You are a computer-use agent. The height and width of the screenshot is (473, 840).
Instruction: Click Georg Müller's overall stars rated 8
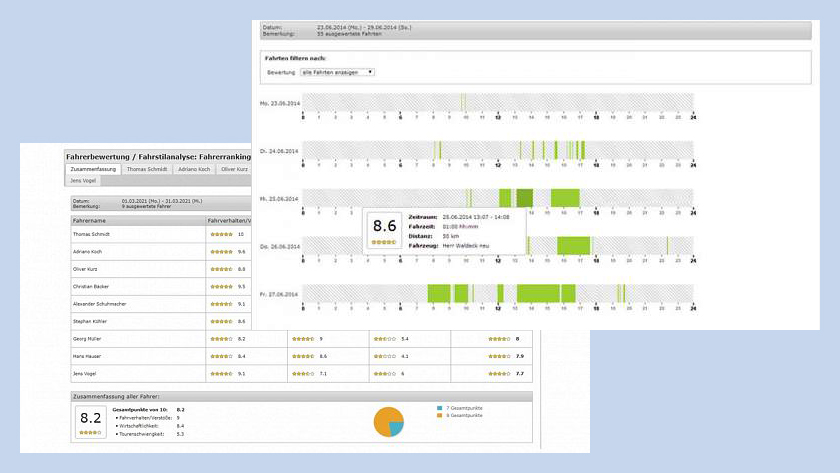click(499, 339)
